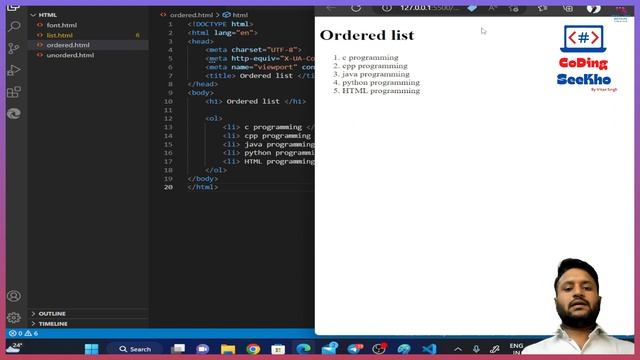Click the closing </ol> tag on line 18
The image size is (640, 360).
(x=216, y=170)
